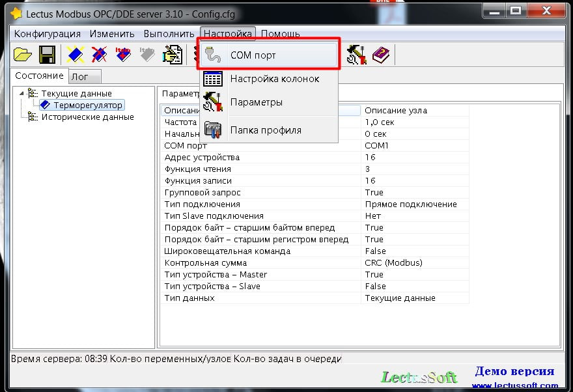
Task: Visit the lectussoft.com website link
Action: point(515,385)
